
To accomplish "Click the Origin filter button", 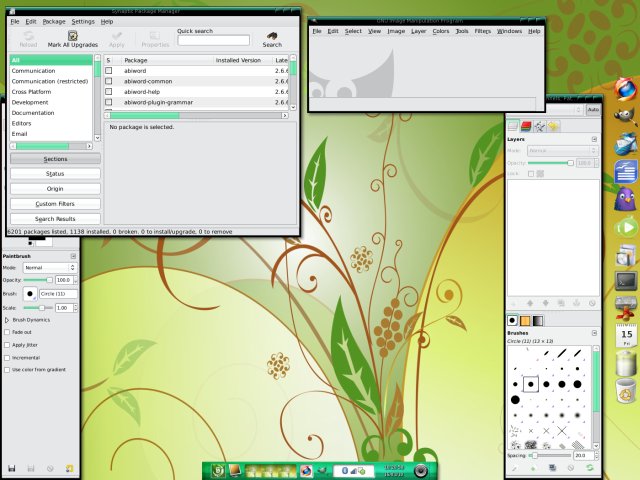I will point(55,189).
